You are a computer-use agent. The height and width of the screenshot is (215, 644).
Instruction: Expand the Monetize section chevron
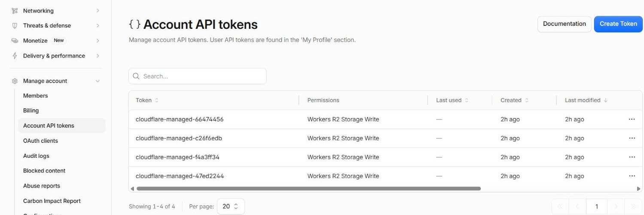click(98, 40)
